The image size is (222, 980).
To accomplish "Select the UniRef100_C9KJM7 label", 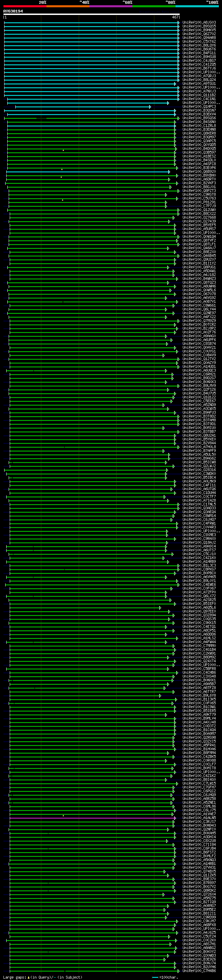I will (199, 921).
